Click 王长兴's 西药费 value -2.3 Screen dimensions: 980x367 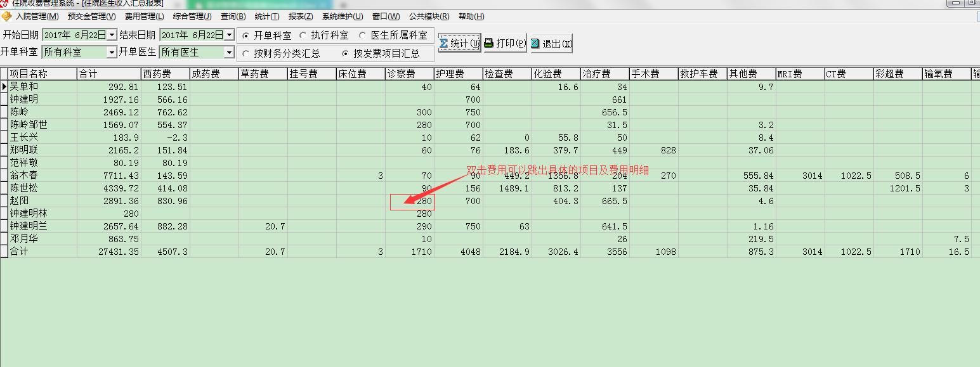coord(165,138)
